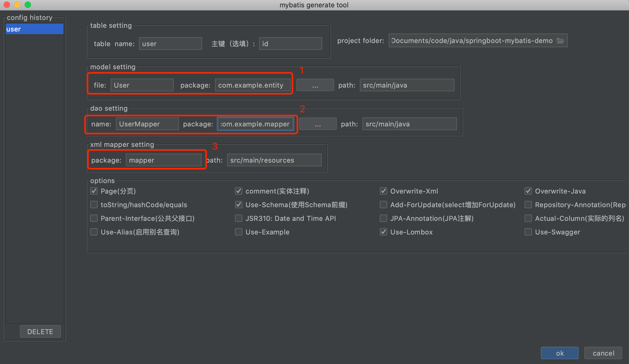Enable toString/hashCode/equals generation

(94, 205)
